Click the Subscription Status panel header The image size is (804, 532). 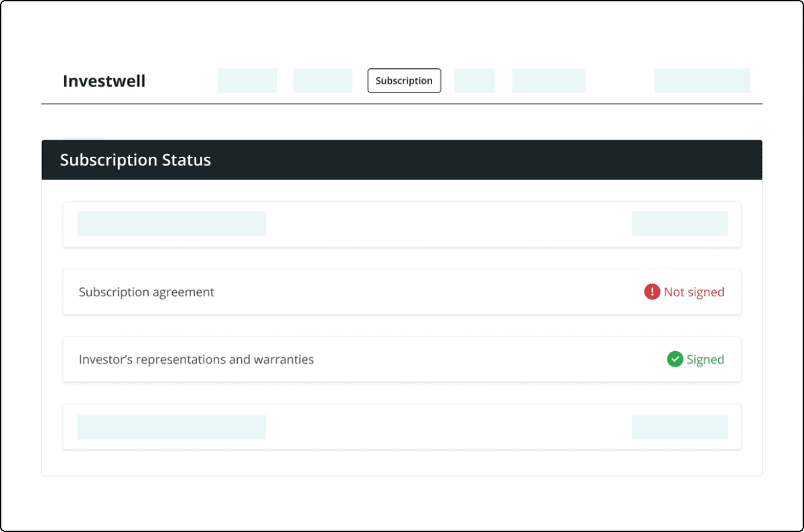click(402, 160)
